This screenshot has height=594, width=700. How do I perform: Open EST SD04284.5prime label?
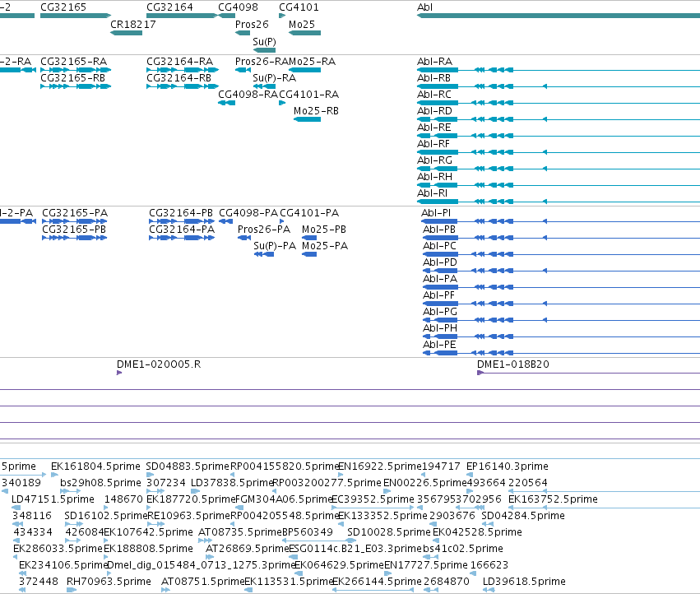point(523,515)
